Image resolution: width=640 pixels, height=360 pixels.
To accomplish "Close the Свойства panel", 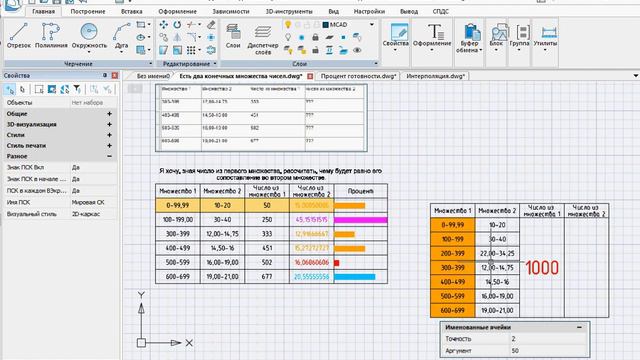I will 115,76.
